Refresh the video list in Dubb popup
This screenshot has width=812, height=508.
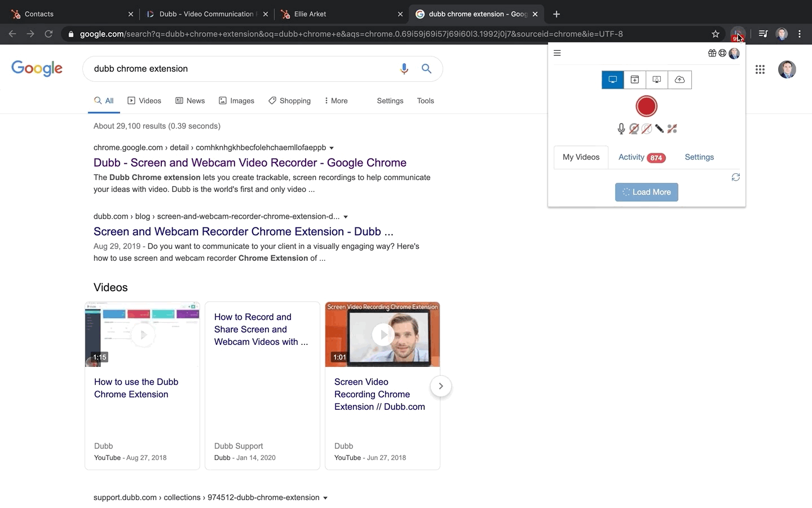pos(735,177)
